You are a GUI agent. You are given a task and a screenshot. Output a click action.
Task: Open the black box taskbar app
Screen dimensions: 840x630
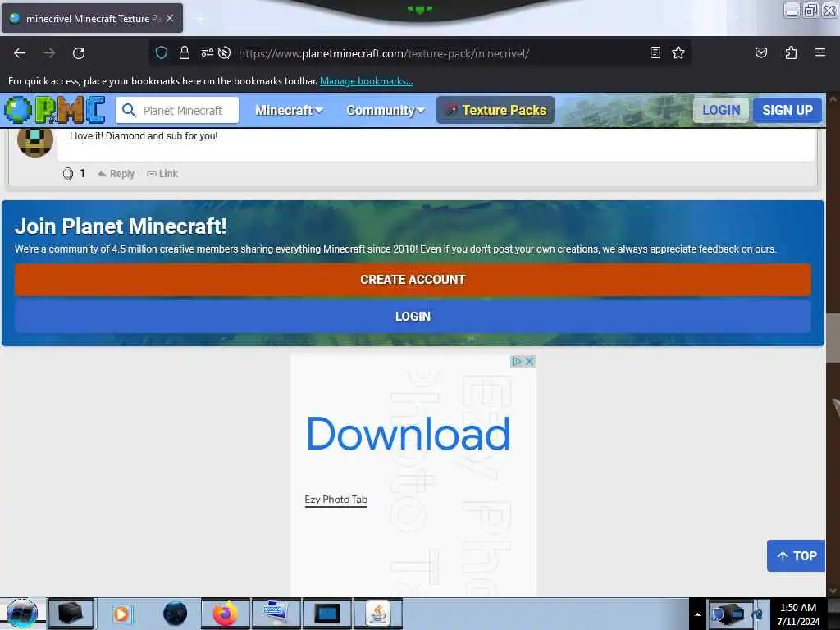tap(71, 614)
